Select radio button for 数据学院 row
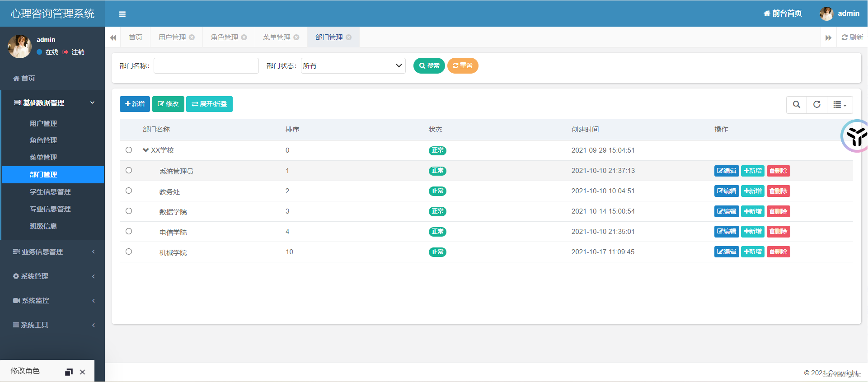This screenshot has width=868, height=382. pyautogui.click(x=129, y=211)
